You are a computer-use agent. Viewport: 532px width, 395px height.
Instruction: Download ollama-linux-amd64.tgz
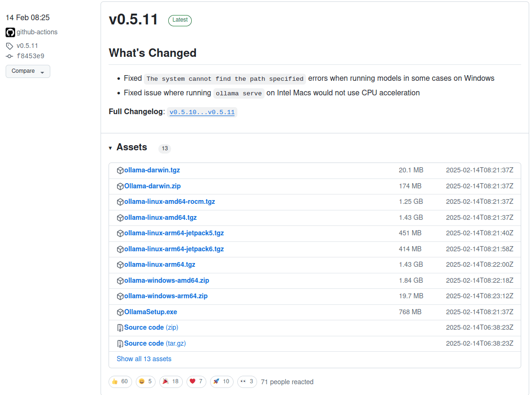click(160, 217)
